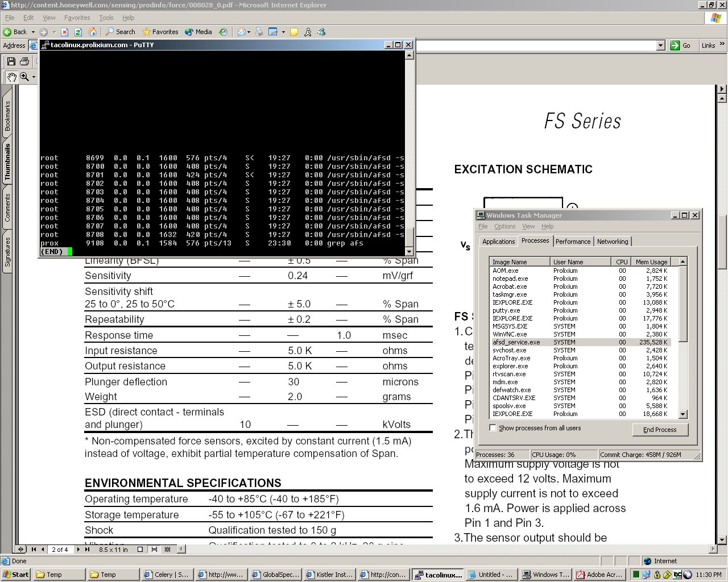Go to the previous PDF page
The image size is (728, 582).
[x=43, y=549]
